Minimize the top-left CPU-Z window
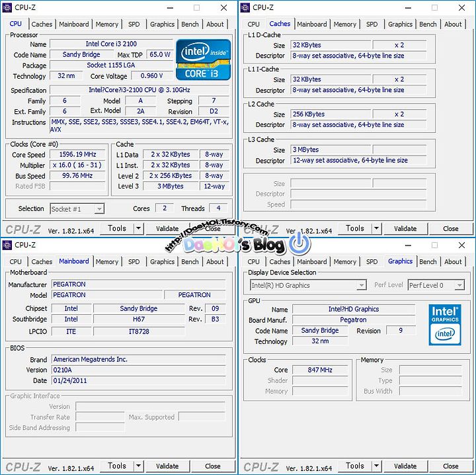This screenshot has height=475, width=476. coord(171,7)
